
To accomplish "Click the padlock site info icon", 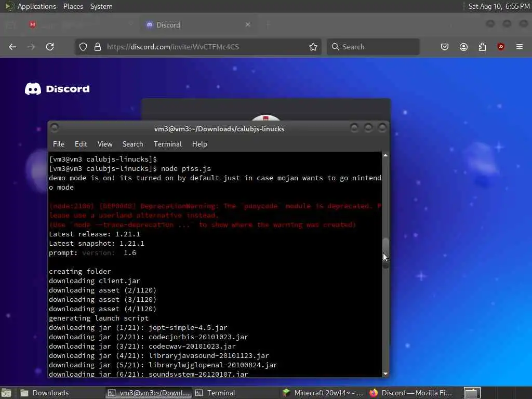I will click(98, 47).
